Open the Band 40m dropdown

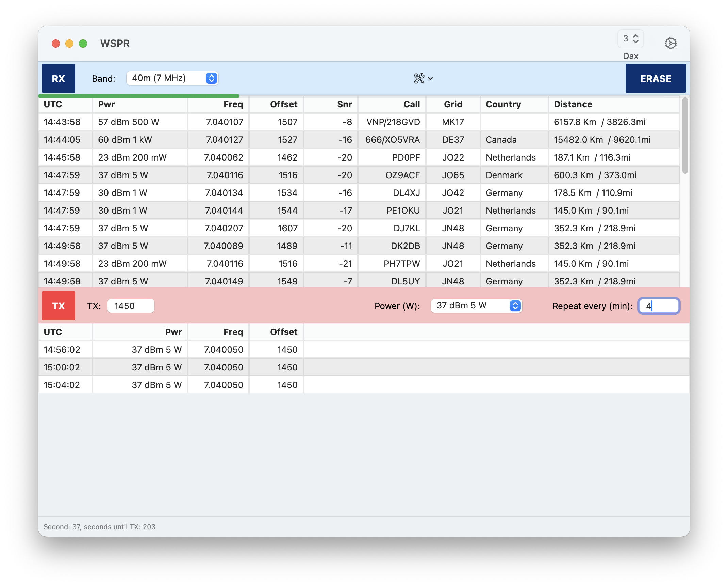click(x=172, y=78)
